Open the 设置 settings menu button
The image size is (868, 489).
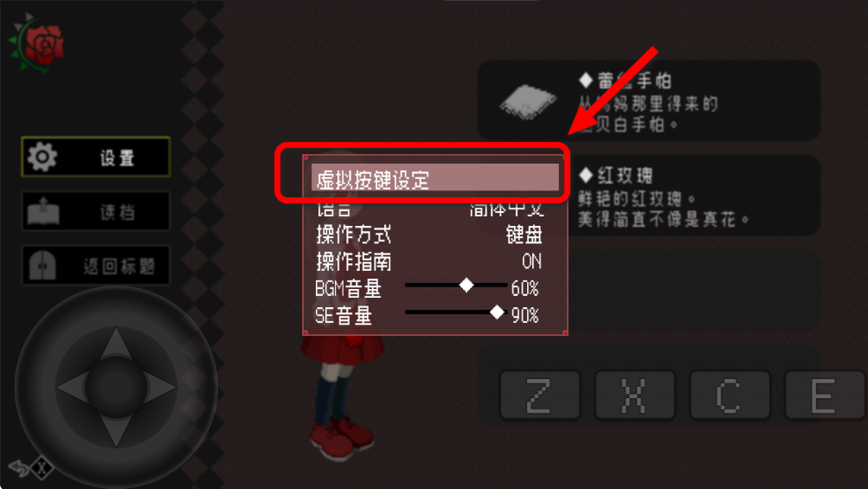96,158
